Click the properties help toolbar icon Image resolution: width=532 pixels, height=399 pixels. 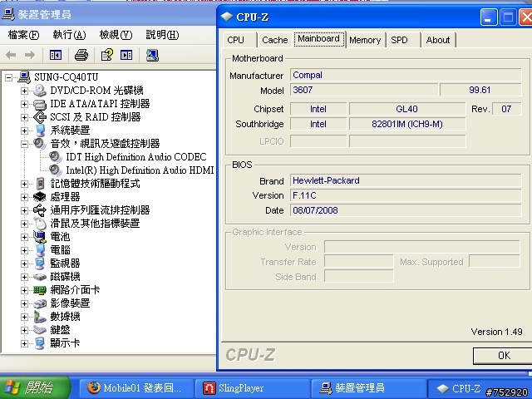click(x=107, y=55)
